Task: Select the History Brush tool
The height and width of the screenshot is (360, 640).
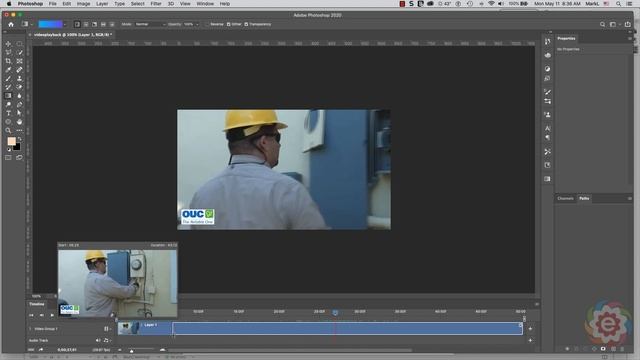Action: pos(8,87)
